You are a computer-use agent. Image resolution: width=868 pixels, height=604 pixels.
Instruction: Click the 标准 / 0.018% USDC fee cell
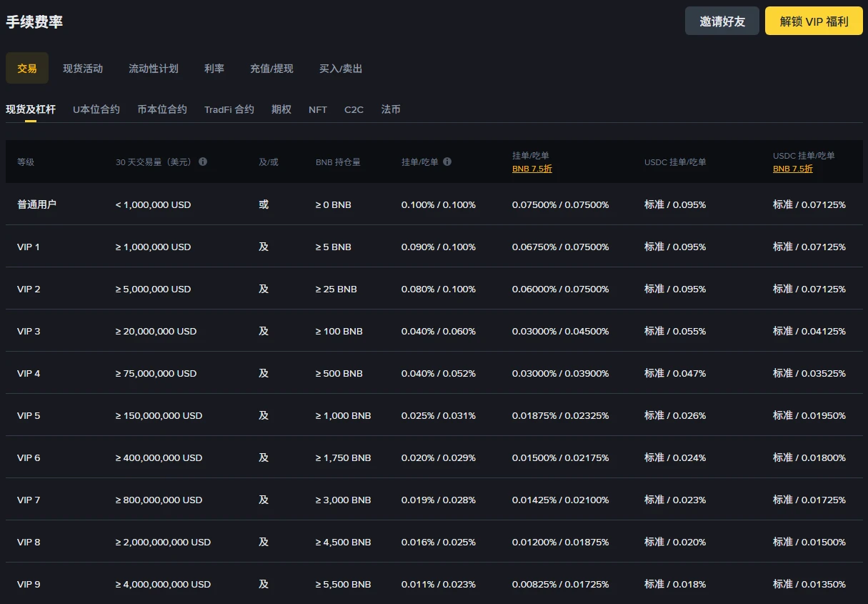pos(675,584)
